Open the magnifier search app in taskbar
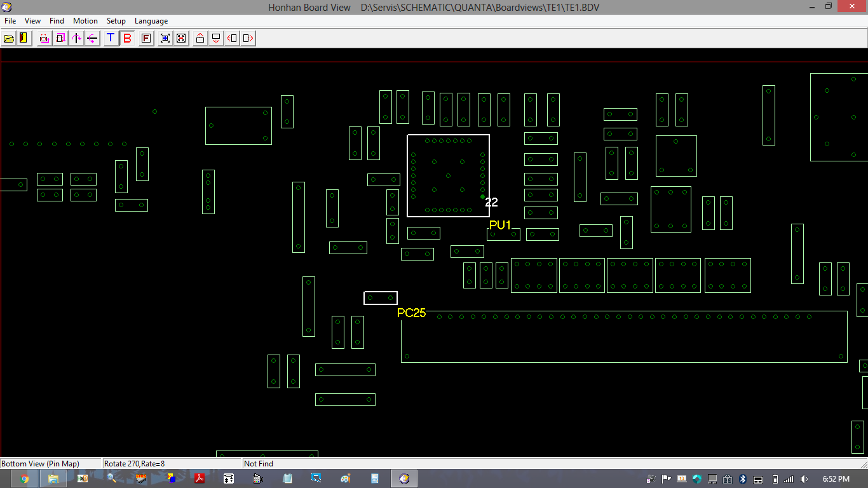Screen dimensions: 868x488 coord(111,478)
